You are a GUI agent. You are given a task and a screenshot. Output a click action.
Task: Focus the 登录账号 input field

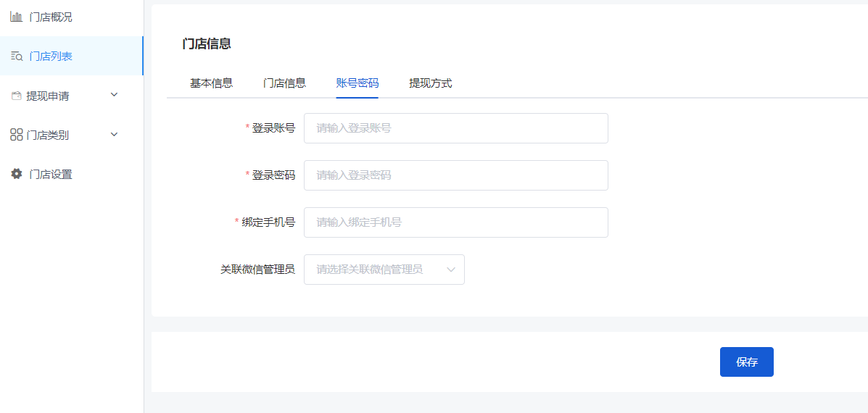tap(456, 128)
